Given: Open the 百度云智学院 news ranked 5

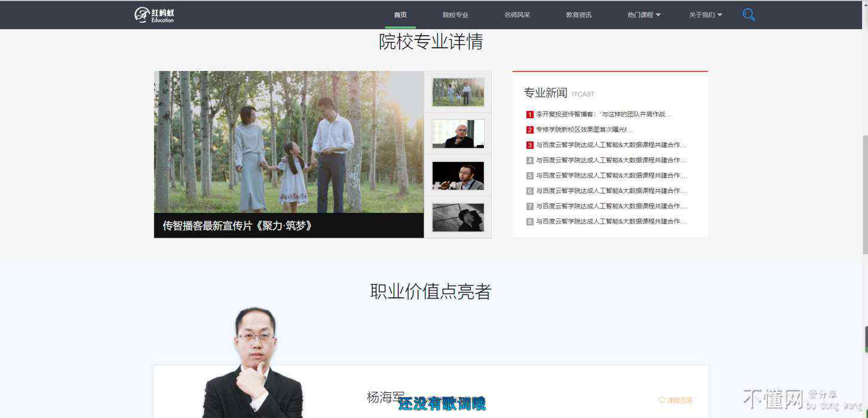Looking at the screenshot, I should click(611, 176).
